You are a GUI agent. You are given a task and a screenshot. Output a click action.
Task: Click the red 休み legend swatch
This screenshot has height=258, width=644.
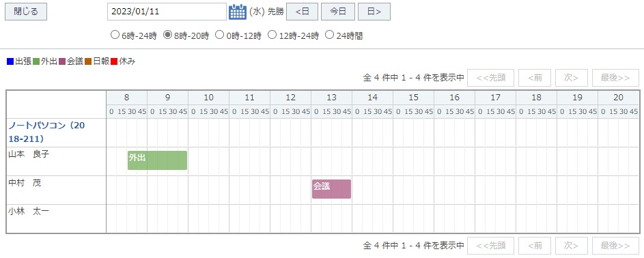tap(114, 62)
